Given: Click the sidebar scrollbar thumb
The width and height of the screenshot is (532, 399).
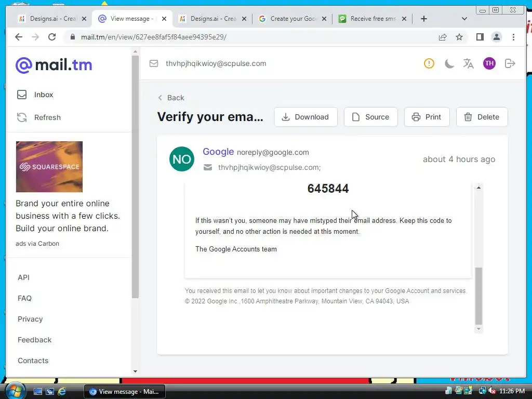Looking at the screenshot, I should pyautogui.click(x=135, y=177).
